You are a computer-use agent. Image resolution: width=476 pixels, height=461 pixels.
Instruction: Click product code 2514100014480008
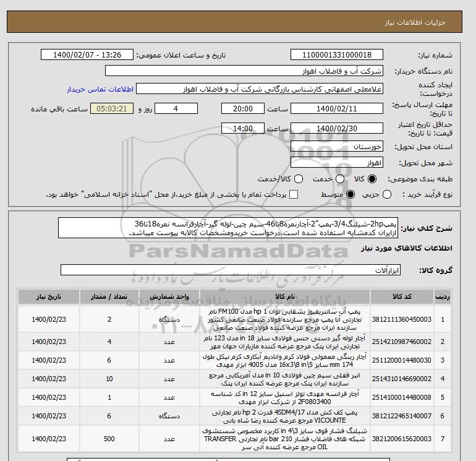pos(402,397)
